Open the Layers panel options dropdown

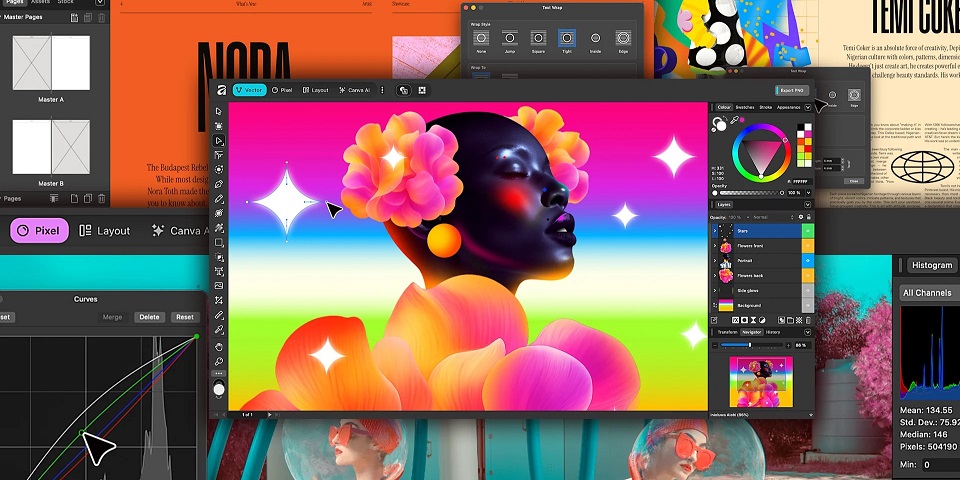(x=807, y=204)
